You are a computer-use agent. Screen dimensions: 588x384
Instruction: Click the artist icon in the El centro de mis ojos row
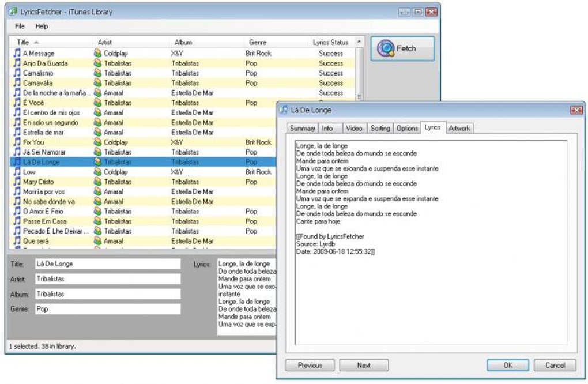pos(97,112)
